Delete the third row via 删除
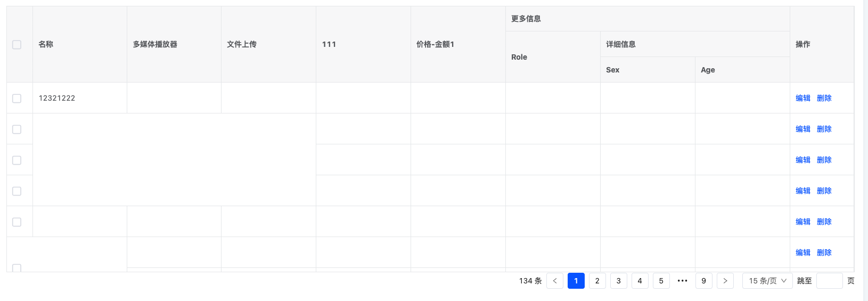The width and height of the screenshot is (868, 301). 824,160
